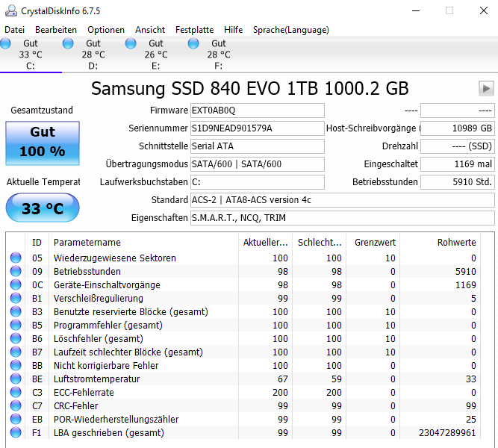Go to next disk with arrow button
This screenshot has width=498, height=448.
(x=486, y=88)
